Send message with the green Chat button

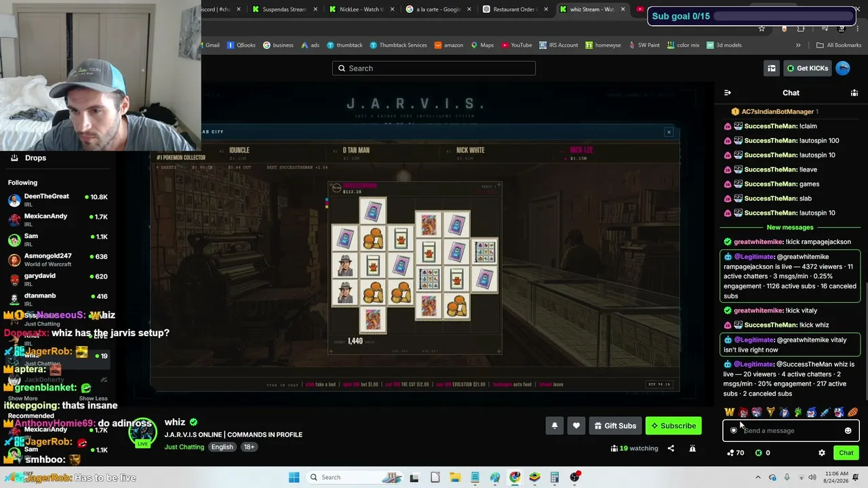tap(846, 453)
